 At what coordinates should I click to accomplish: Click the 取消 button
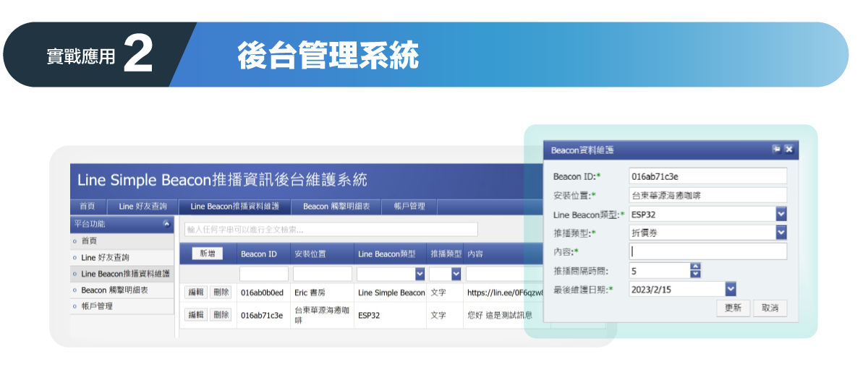coord(770,308)
